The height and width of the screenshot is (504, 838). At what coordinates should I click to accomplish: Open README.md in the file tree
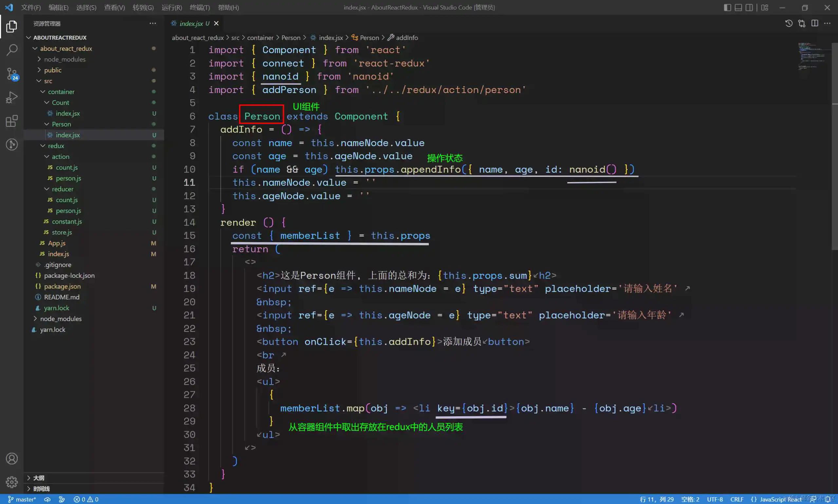[62, 297]
